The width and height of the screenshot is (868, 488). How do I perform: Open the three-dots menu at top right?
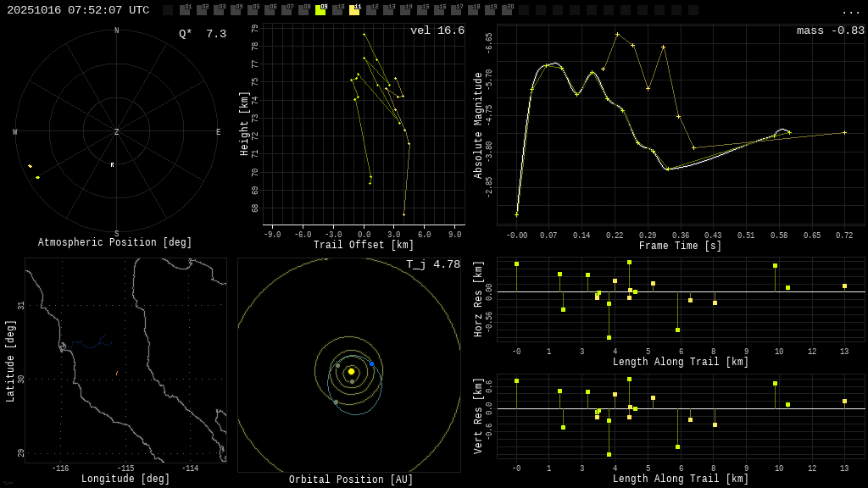click(850, 11)
